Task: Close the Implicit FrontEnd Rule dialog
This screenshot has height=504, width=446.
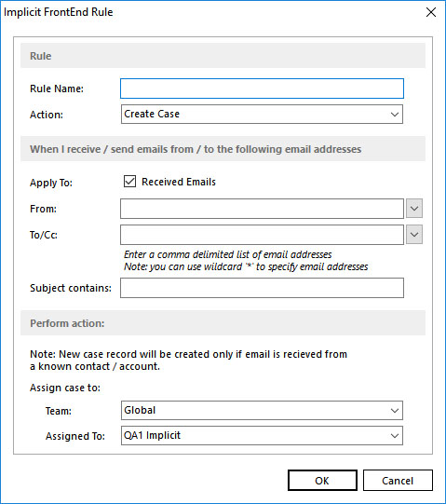Action: point(431,12)
